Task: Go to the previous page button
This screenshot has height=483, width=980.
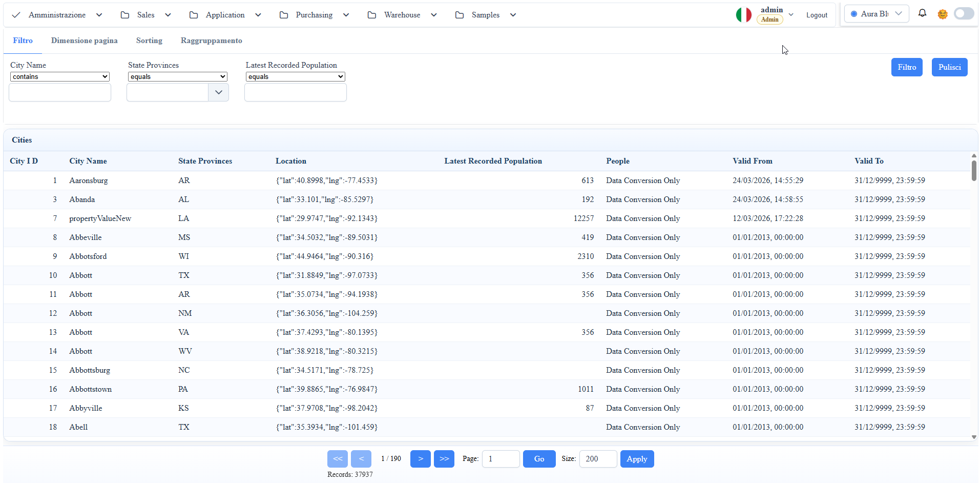Action: pos(361,459)
